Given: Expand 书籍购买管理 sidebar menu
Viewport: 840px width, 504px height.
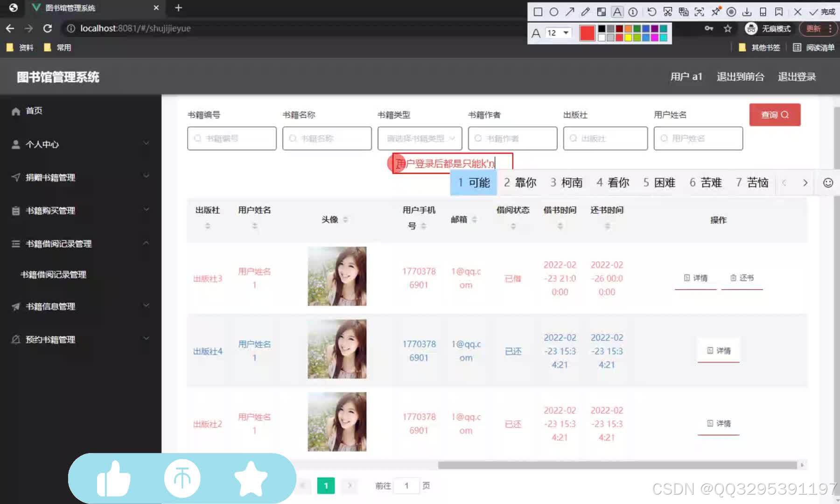Looking at the screenshot, I should pyautogui.click(x=81, y=210).
